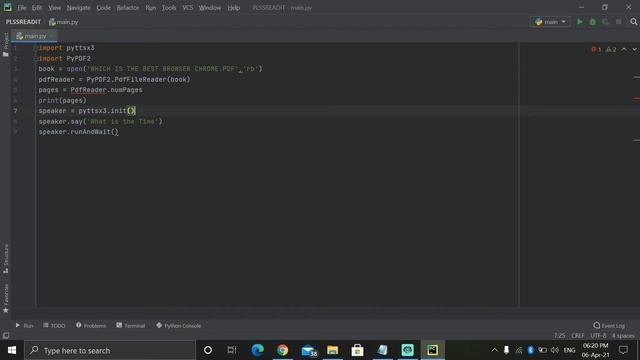Start debugging with the bug icon
This screenshot has width=640, height=360.
(593, 22)
